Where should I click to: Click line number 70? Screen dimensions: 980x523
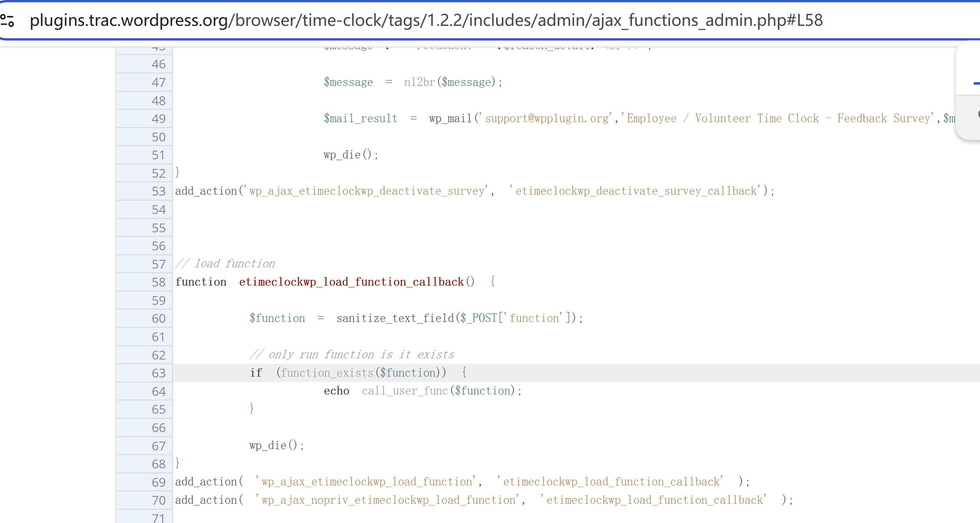(x=158, y=500)
